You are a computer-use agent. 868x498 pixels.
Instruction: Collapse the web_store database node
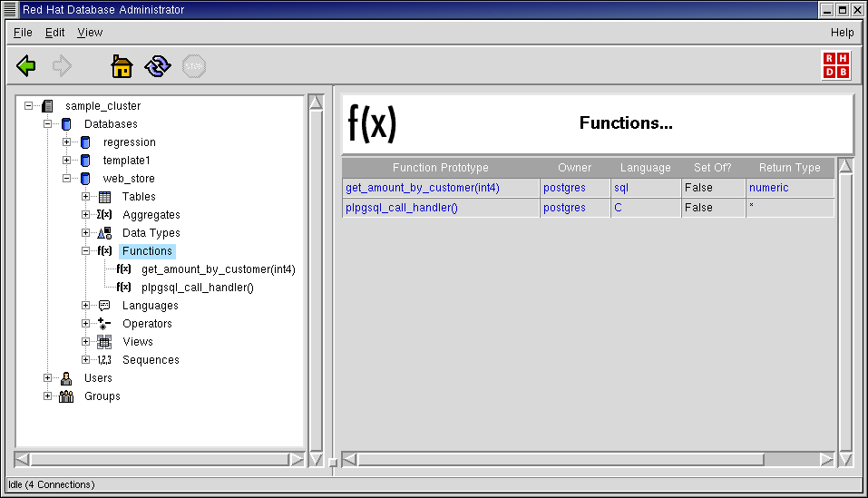[x=66, y=179]
